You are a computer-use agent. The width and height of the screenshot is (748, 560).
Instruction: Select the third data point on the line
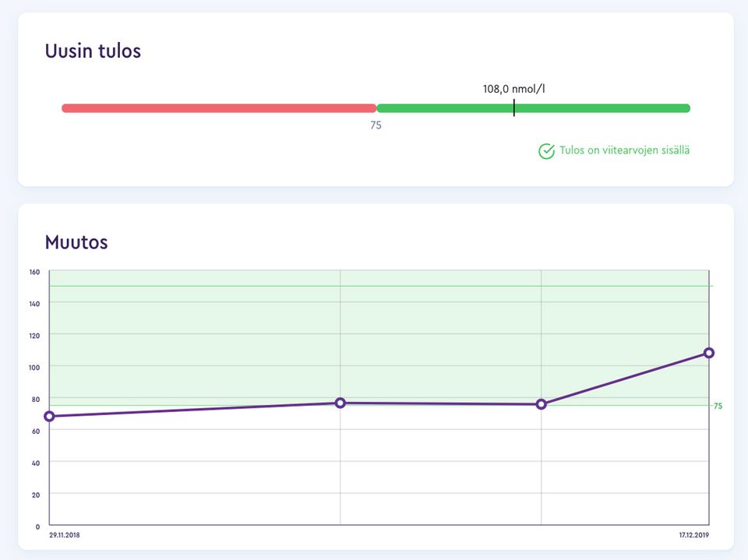pos(542,404)
